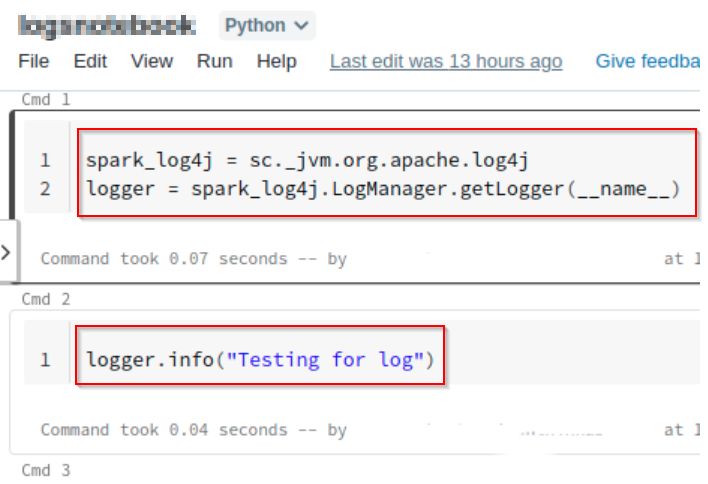The image size is (708, 484).
Task: Click the Give feedback link
Action: 649,61
